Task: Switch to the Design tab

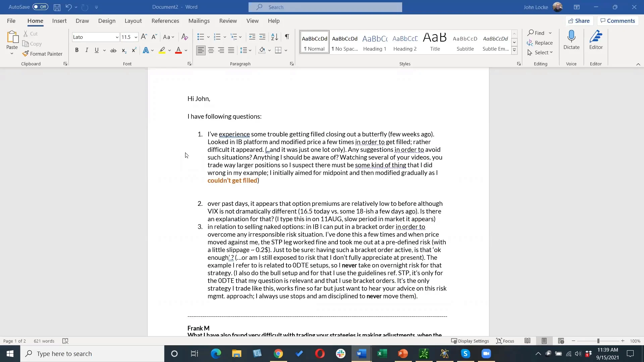Action: (x=107, y=21)
